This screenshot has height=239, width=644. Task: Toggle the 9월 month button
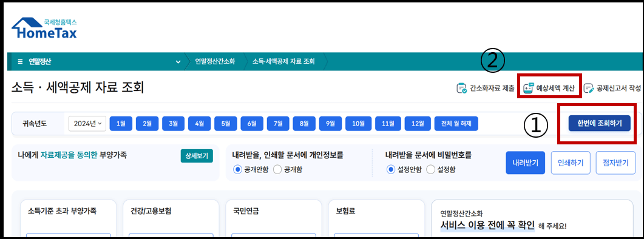(331, 123)
